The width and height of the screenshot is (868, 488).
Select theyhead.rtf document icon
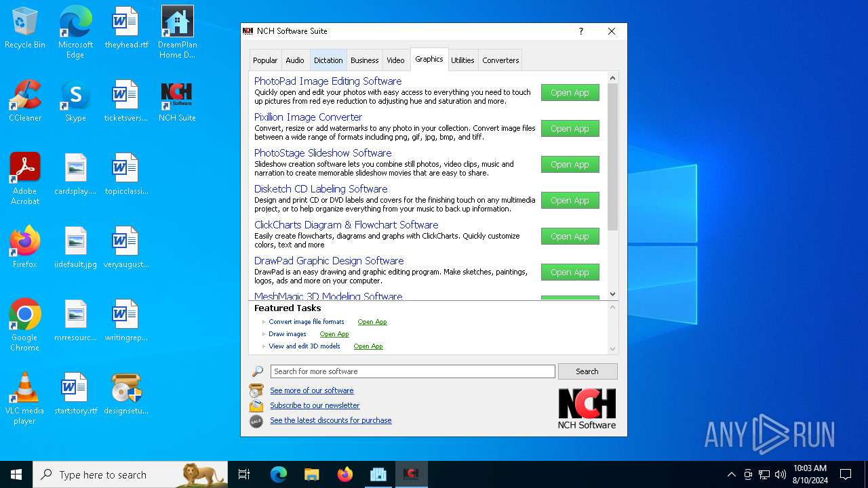(x=126, y=28)
